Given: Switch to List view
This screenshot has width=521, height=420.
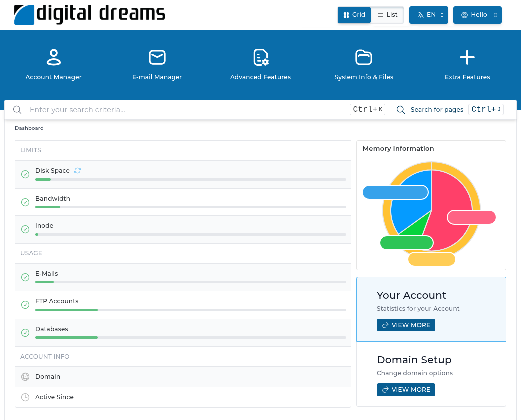Looking at the screenshot, I should (387, 15).
